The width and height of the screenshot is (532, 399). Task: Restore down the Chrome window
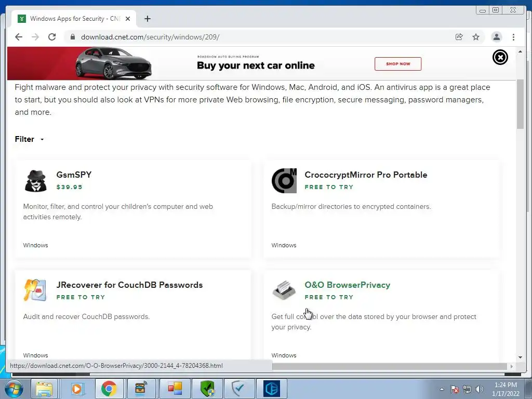[496, 10]
